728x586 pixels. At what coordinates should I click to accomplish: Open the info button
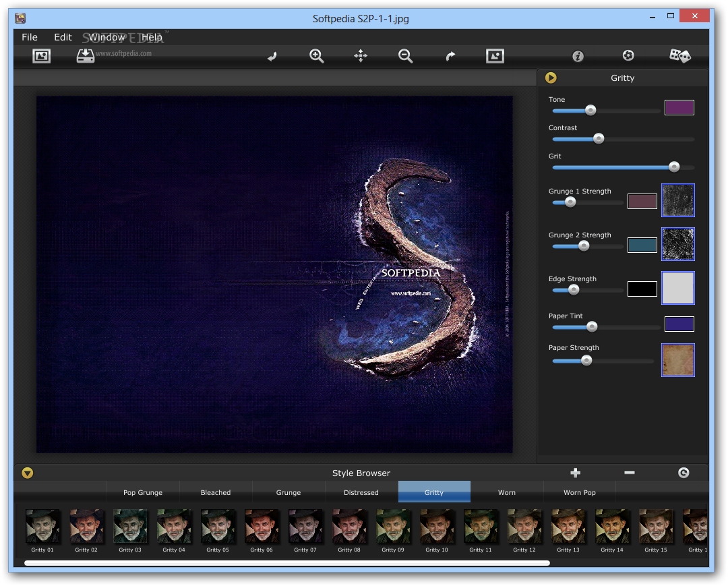(x=578, y=56)
